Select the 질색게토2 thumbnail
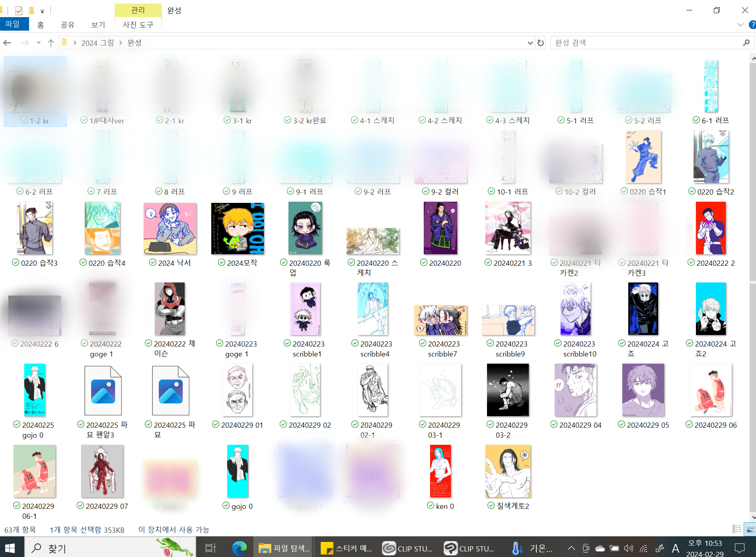The width and height of the screenshot is (756, 557). click(x=508, y=471)
